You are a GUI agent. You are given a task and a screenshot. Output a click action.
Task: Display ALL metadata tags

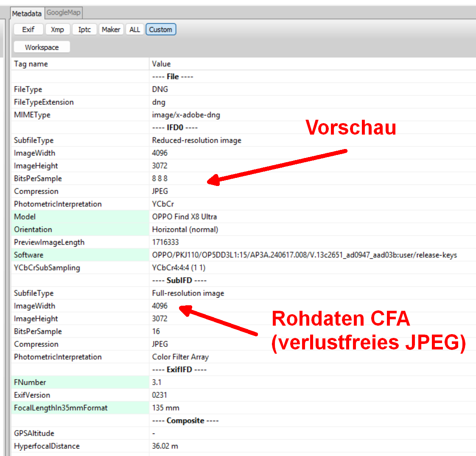click(x=134, y=29)
